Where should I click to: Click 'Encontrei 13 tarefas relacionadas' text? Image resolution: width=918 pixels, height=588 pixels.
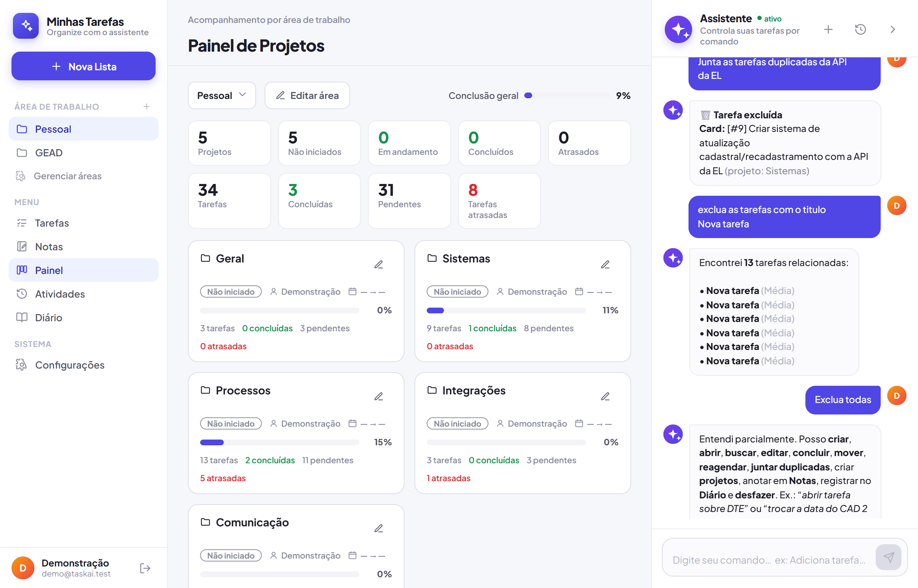[773, 263]
